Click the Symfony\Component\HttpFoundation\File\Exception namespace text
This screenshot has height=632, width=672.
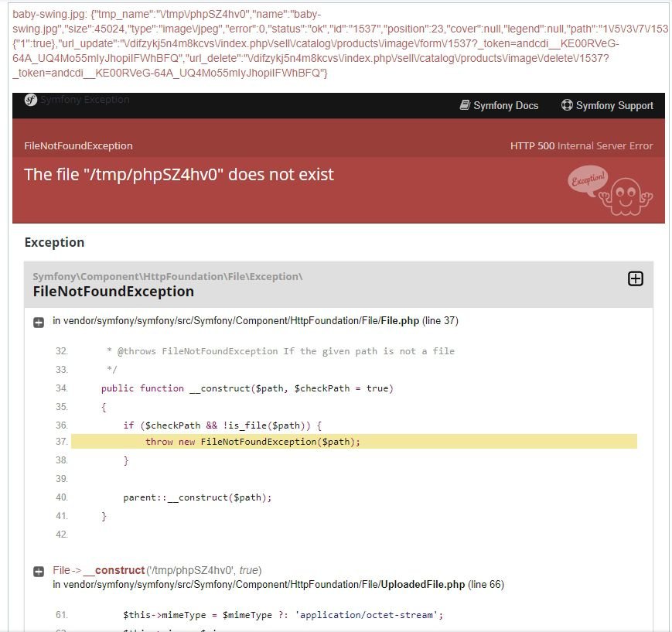click(168, 277)
